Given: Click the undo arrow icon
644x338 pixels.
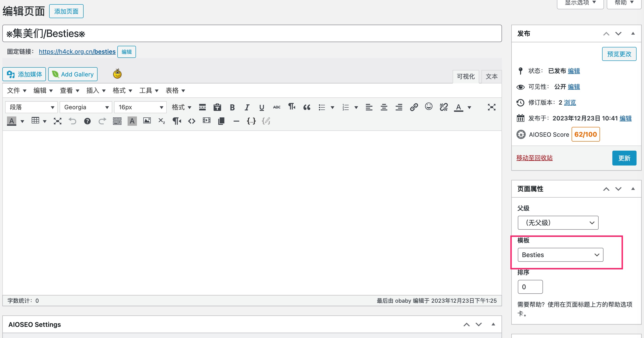Looking at the screenshot, I should pos(72,121).
